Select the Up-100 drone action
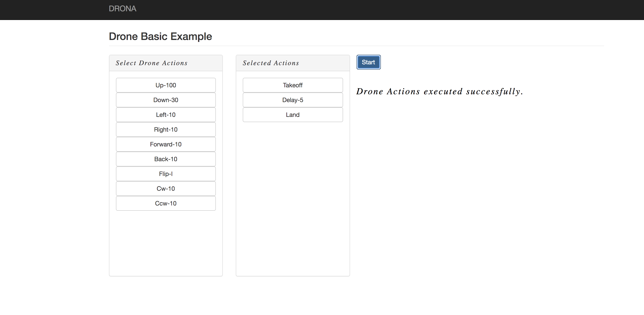 click(x=165, y=85)
